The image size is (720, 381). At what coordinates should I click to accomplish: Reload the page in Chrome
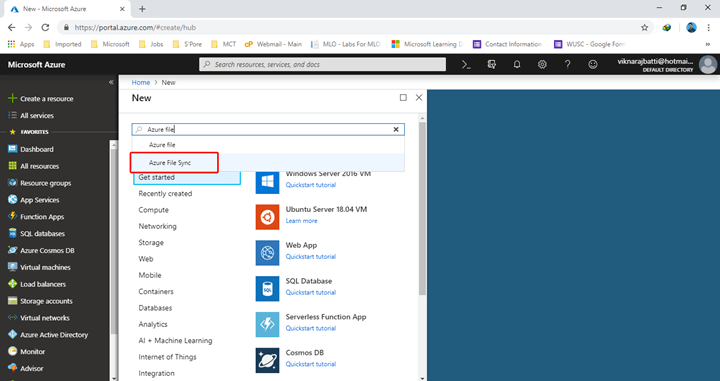45,28
